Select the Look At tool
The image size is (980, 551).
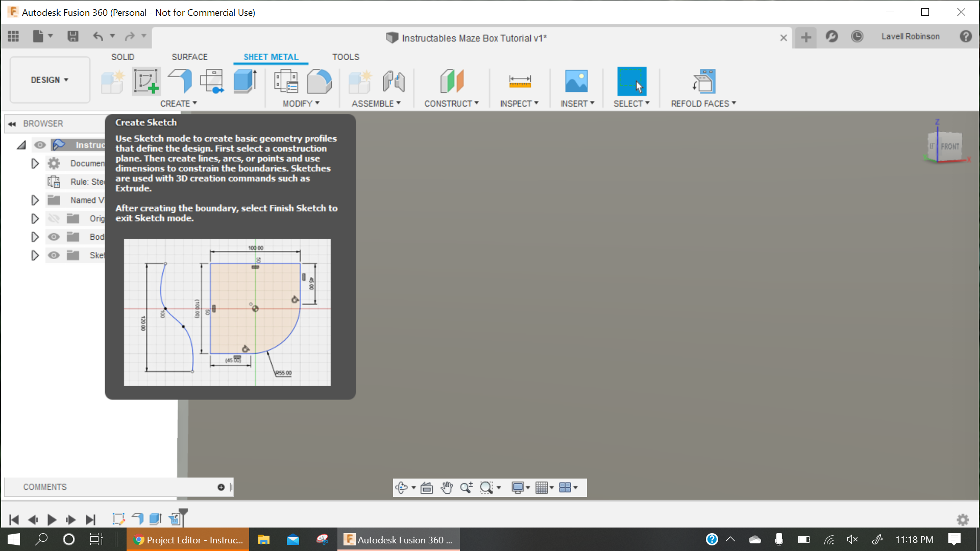427,488
